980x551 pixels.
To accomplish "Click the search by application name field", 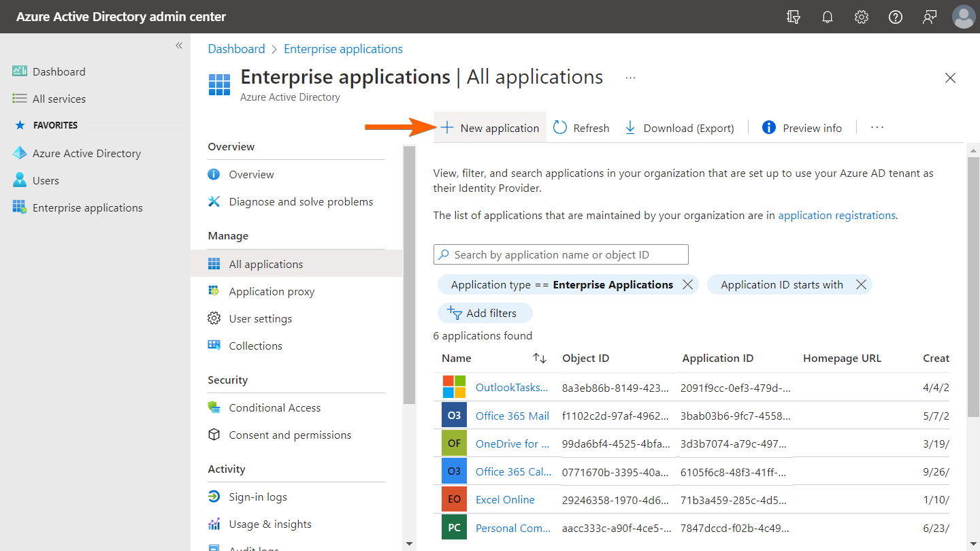I will (x=561, y=254).
